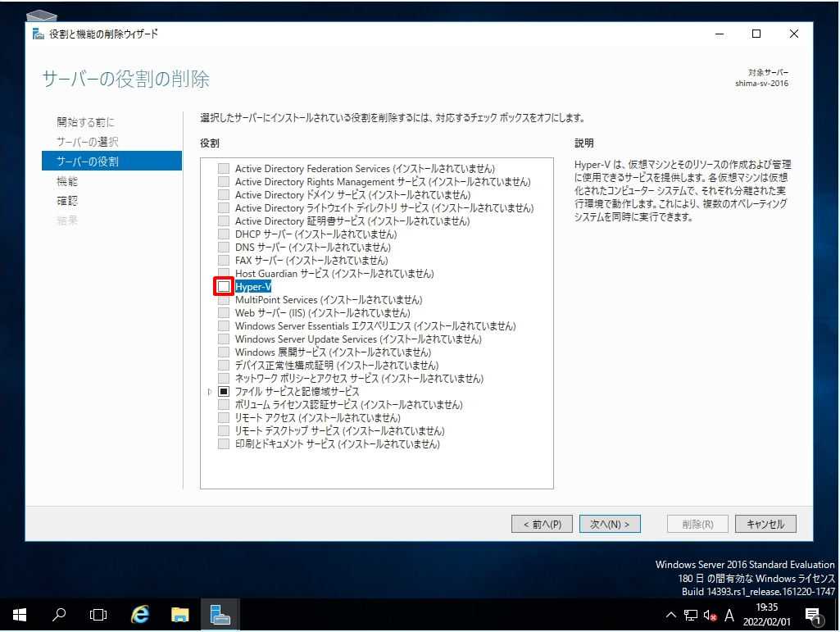
Task: Click the Active Directory Federation Services checkbox
Action: click(224, 168)
